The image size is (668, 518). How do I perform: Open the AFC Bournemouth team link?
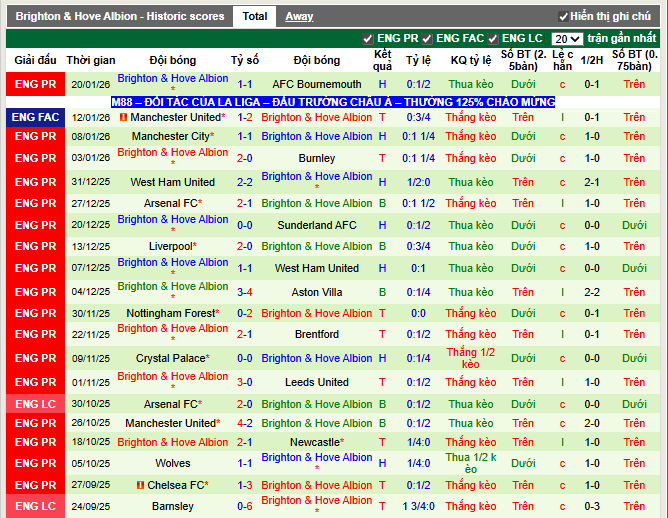[x=317, y=84]
